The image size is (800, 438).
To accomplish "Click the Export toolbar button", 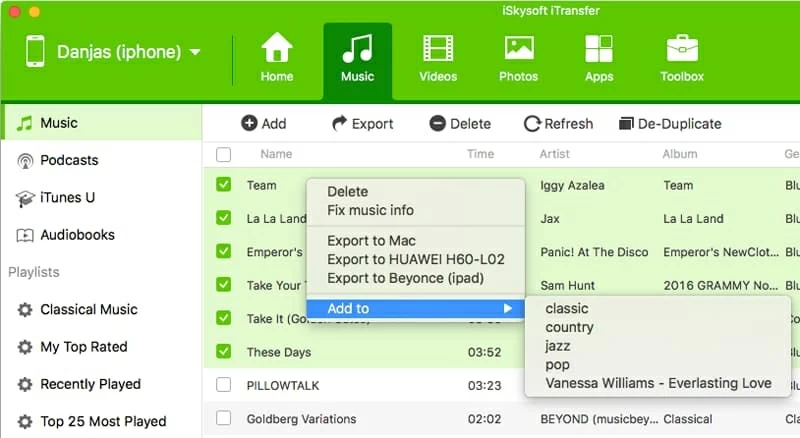I will (x=362, y=124).
